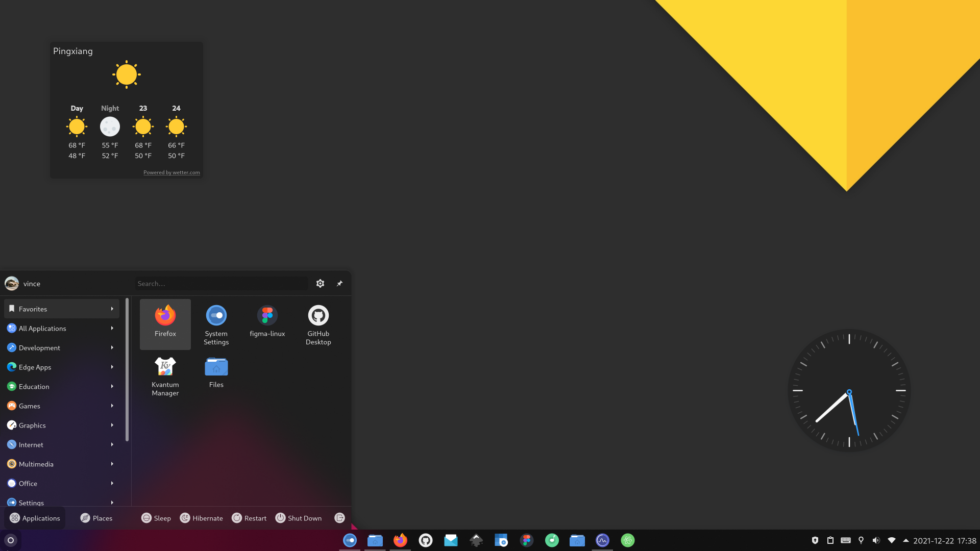
Task: Click the location pin tray icon
Action: tap(861, 540)
